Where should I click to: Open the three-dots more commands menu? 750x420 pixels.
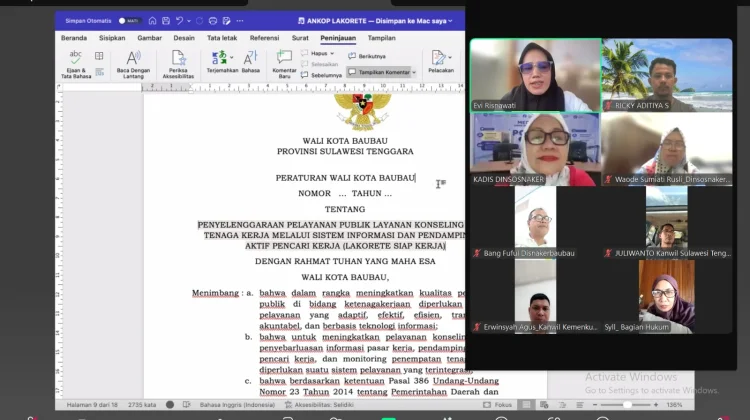pos(240,21)
